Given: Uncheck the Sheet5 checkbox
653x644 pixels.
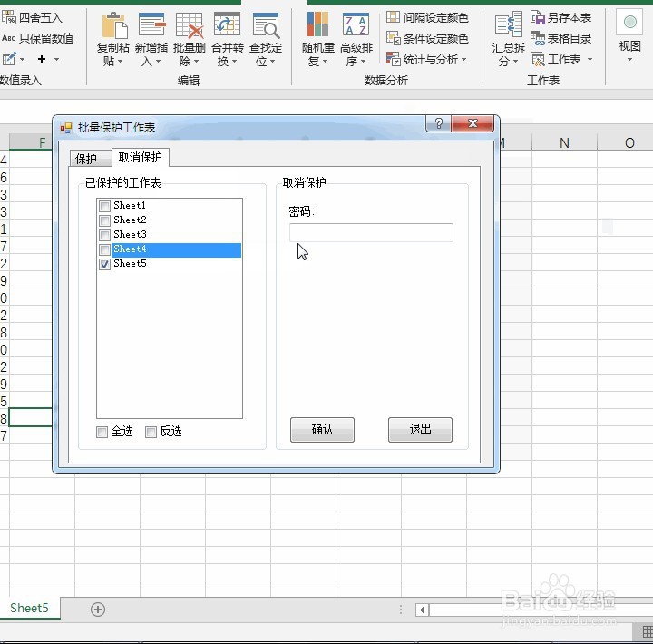Looking at the screenshot, I should coord(104,264).
